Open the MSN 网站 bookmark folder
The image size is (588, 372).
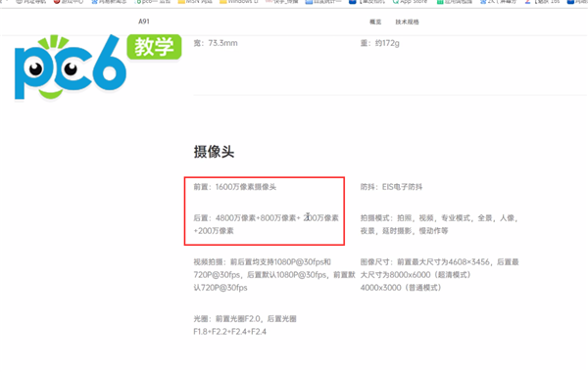[x=195, y=2]
